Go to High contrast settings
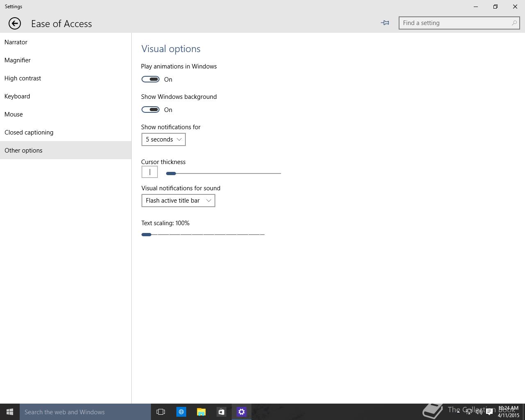The image size is (525, 420). pyautogui.click(x=23, y=78)
